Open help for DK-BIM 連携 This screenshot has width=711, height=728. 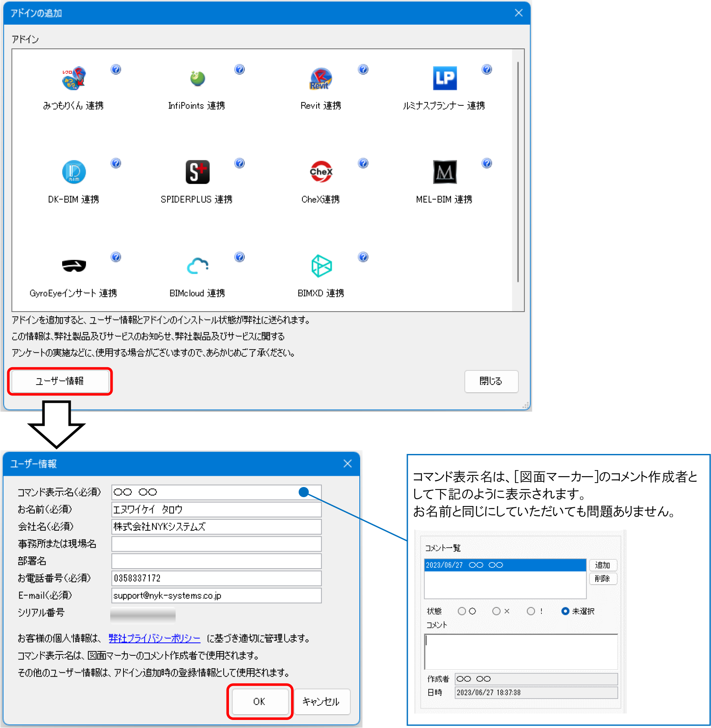click(x=116, y=163)
